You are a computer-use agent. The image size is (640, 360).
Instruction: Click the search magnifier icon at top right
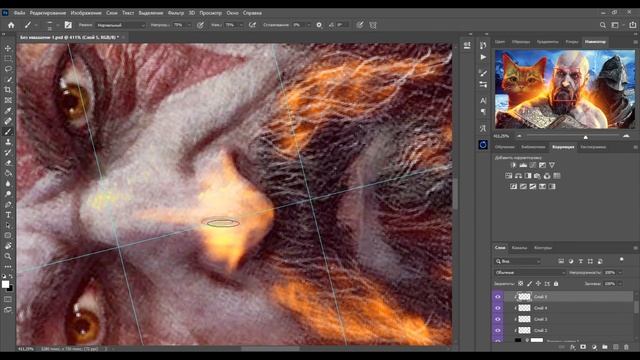602,25
